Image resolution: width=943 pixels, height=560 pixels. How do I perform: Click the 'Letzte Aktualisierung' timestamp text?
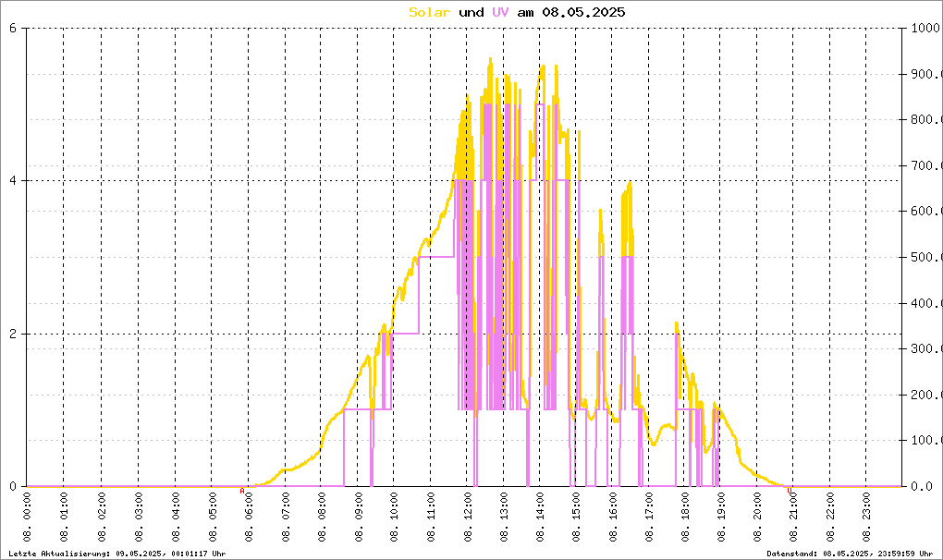(117, 554)
